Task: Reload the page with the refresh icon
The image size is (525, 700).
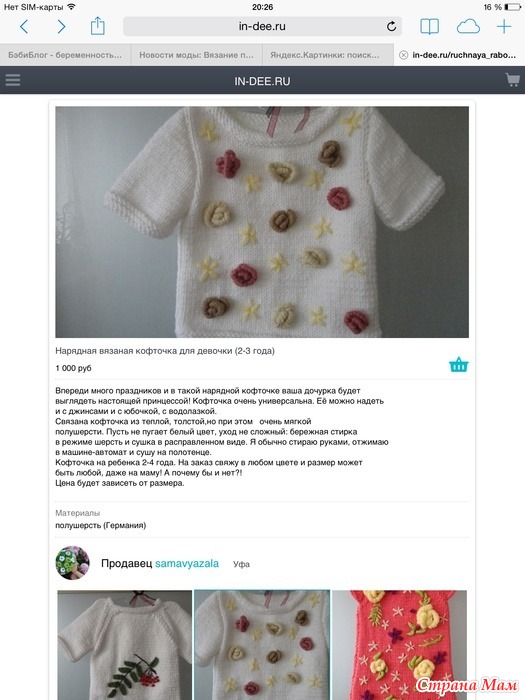Action: pyautogui.click(x=392, y=26)
